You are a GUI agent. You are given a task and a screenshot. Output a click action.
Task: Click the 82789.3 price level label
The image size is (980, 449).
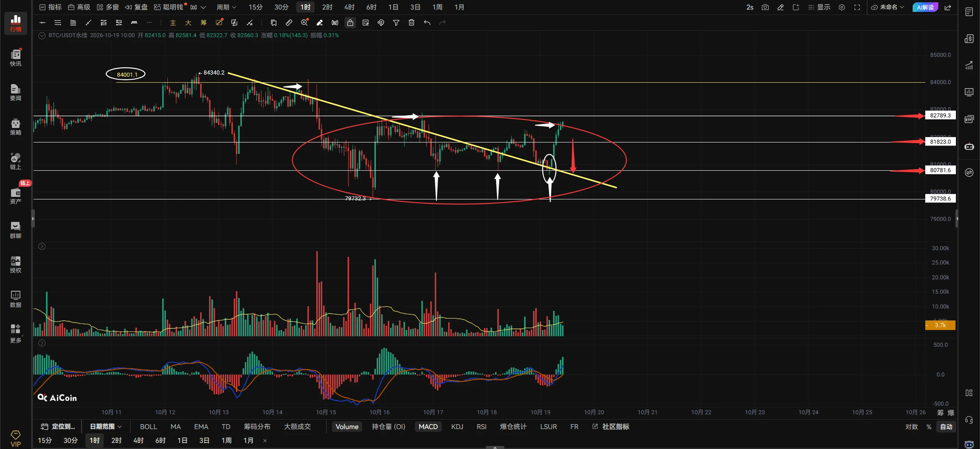coord(940,116)
